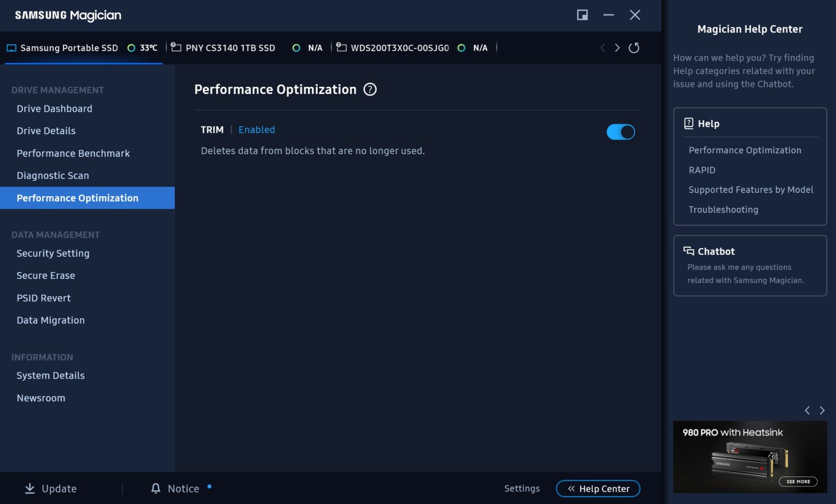Disable the TRIM toggle switch
Screen dimensions: 836x504
pyautogui.click(x=620, y=132)
